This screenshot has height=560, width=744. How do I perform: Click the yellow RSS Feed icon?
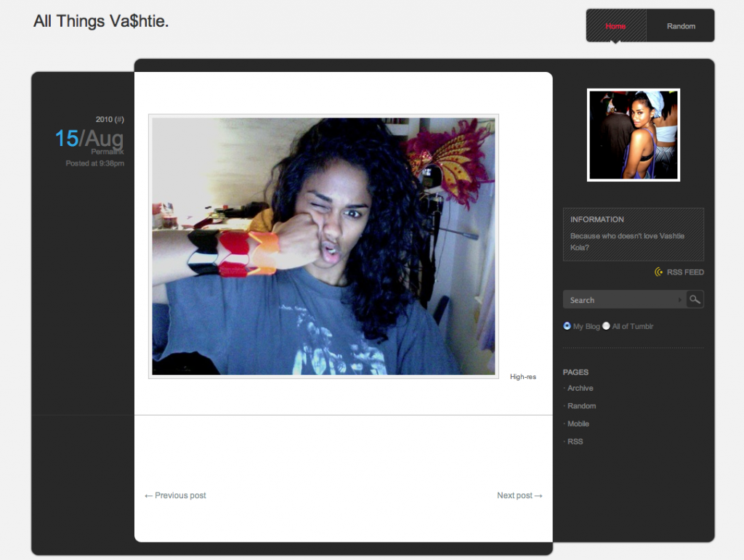pyautogui.click(x=660, y=272)
